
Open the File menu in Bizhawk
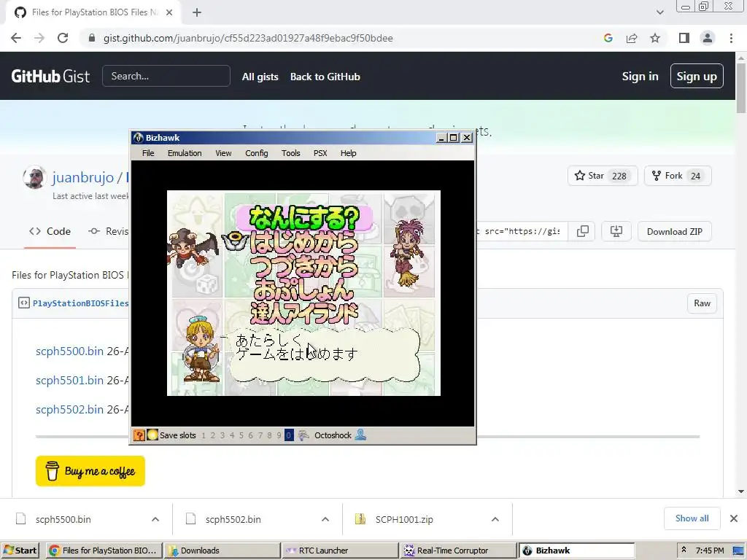click(147, 153)
